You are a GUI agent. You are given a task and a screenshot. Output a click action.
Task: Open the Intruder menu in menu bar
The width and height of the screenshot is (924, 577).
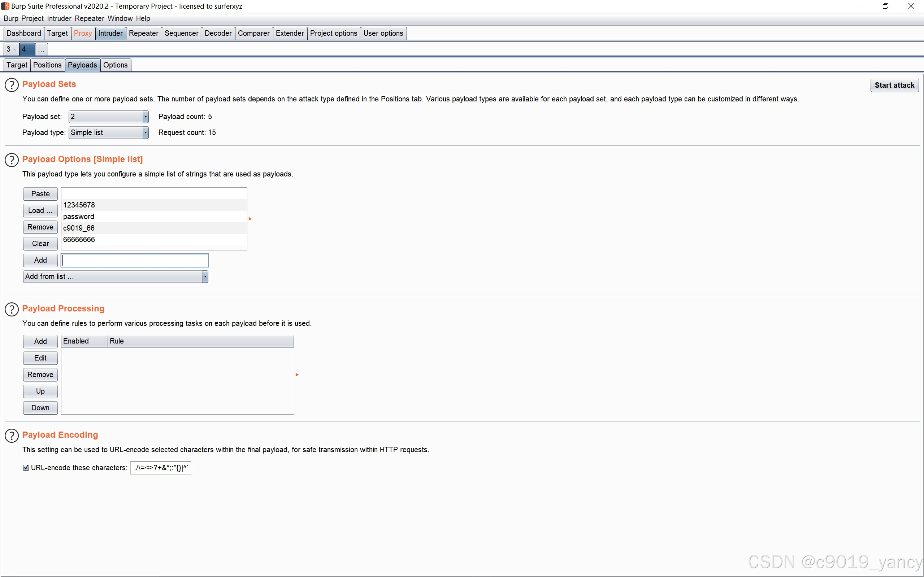click(x=59, y=18)
